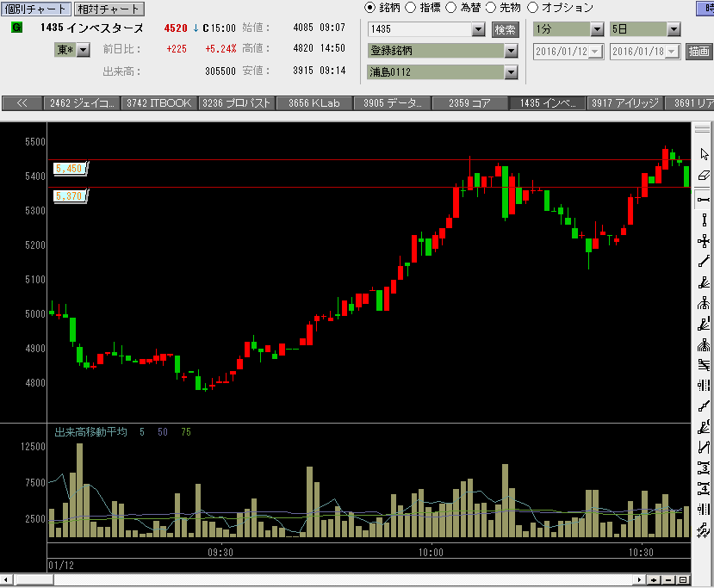Switch to the 個別チャート tab
Screen dimensions: 714x588
[35, 9]
